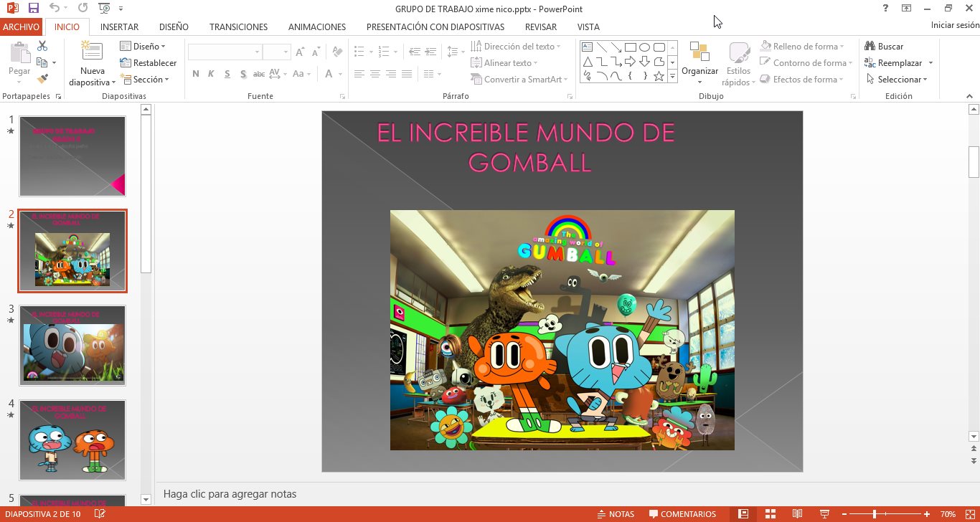Screen dimensions: 980x522
Task: Click the Organizar icon
Action: tap(699, 52)
